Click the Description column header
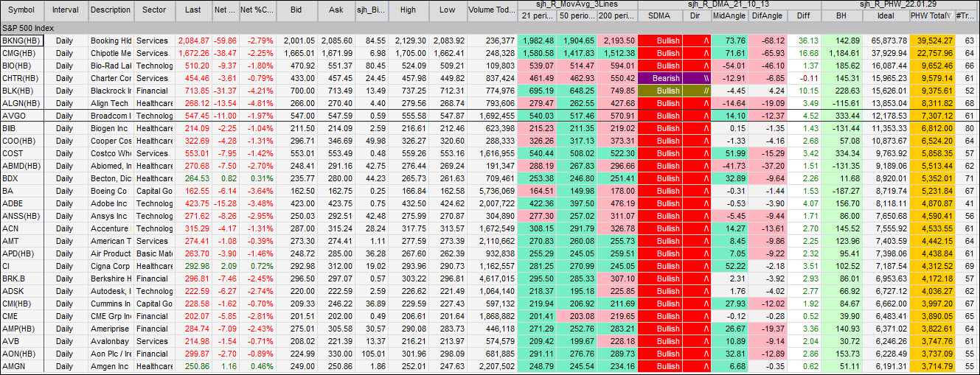 tap(111, 10)
